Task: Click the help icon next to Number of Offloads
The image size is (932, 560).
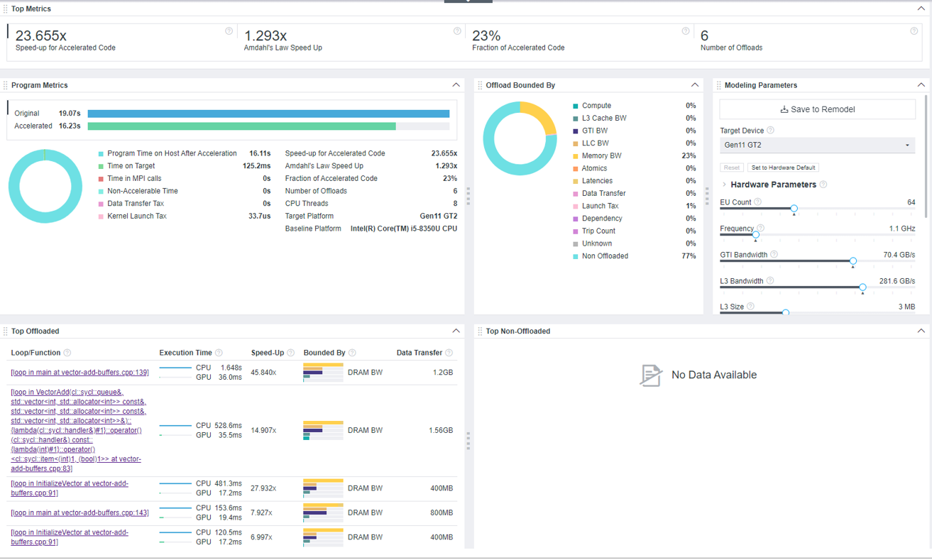Action: tap(914, 31)
